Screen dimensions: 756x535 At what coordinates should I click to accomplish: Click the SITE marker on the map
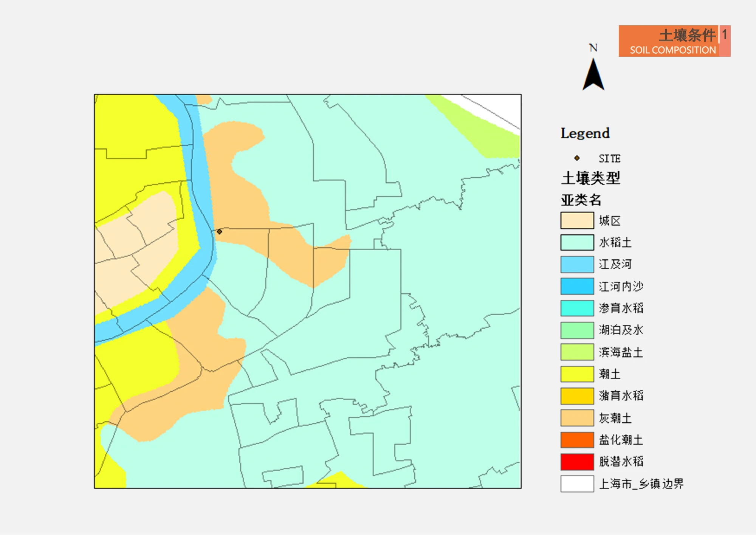coord(219,231)
